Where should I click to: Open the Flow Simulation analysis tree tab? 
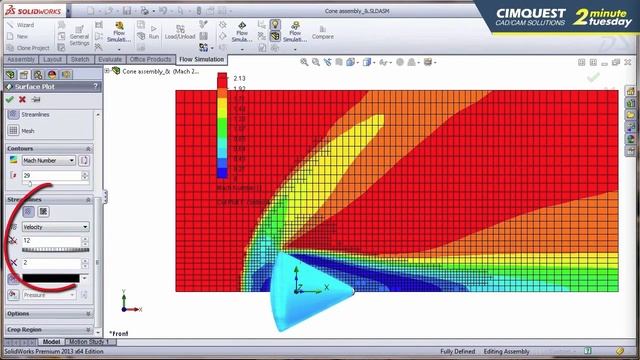[x=66, y=74]
